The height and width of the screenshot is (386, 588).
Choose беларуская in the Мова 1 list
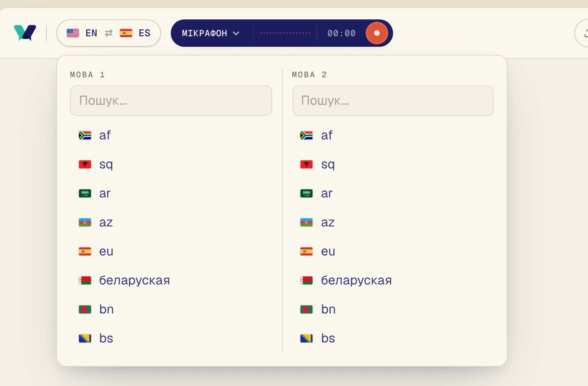pyautogui.click(x=171, y=280)
